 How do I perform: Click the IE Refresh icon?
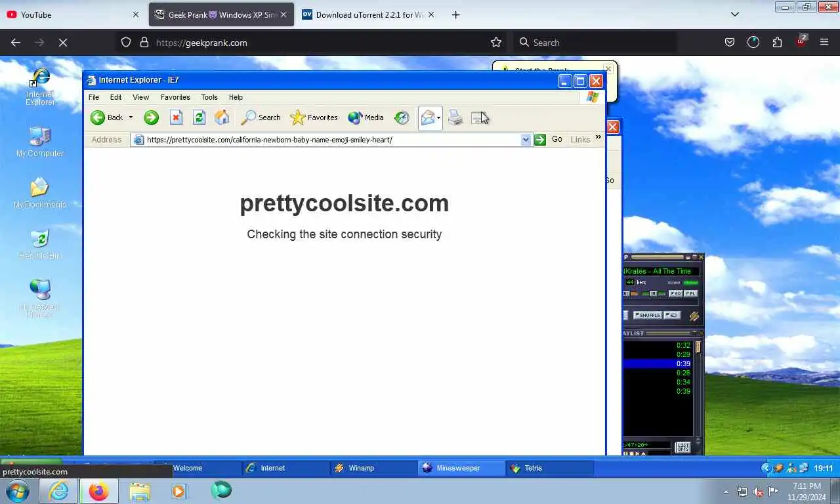pyautogui.click(x=199, y=117)
